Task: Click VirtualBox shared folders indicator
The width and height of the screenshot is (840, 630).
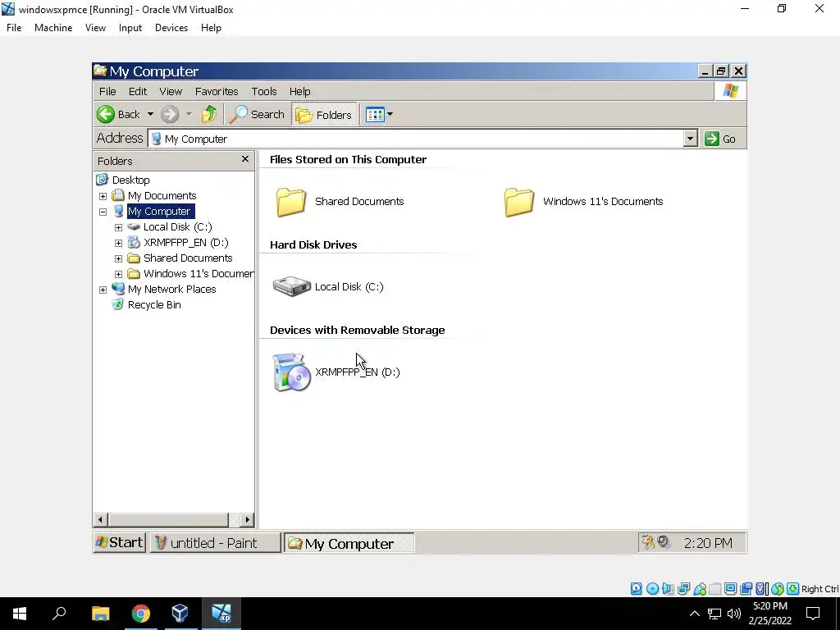Action: point(714,589)
